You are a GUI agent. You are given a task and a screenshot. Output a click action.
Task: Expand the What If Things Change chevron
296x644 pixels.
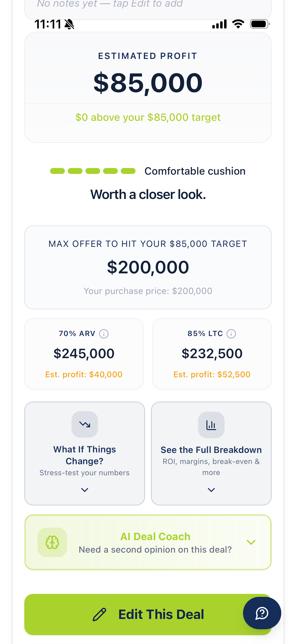85,490
